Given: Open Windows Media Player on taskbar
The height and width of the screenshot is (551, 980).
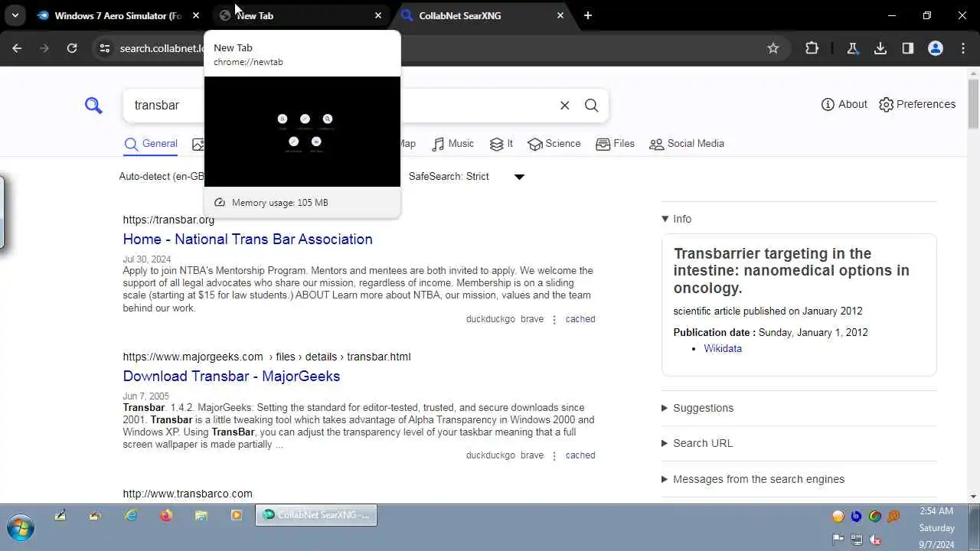Looking at the screenshot, I should click(x=237, y=516).
